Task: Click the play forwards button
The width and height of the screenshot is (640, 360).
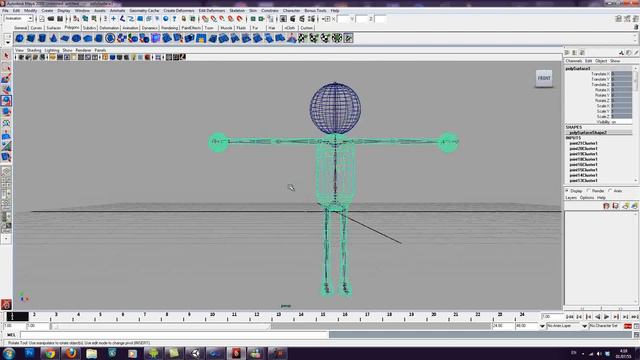Action: [607, 317]
